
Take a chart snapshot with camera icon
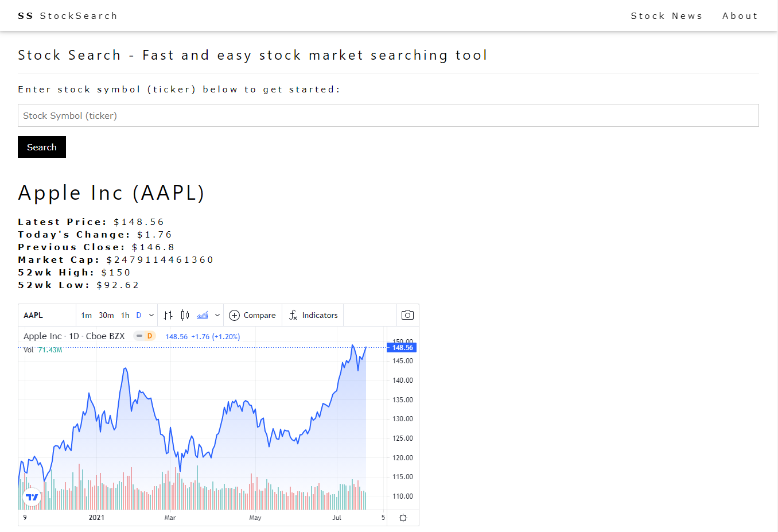[x=407, y=315]
